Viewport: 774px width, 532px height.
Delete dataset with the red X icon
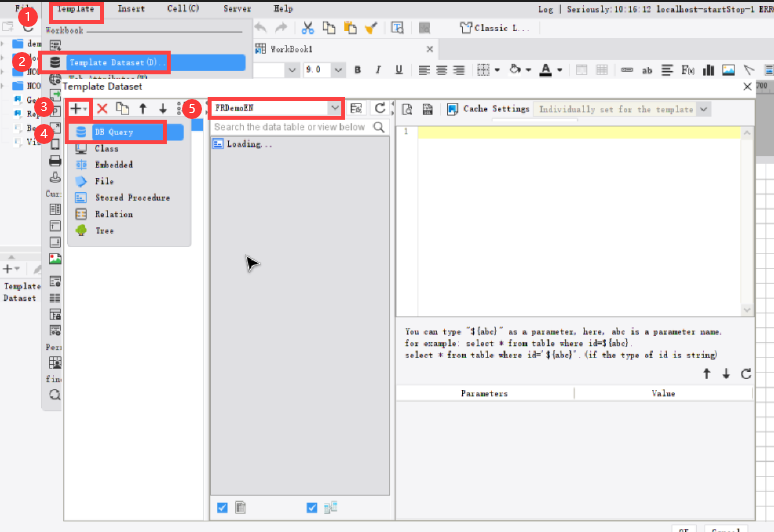102,109
